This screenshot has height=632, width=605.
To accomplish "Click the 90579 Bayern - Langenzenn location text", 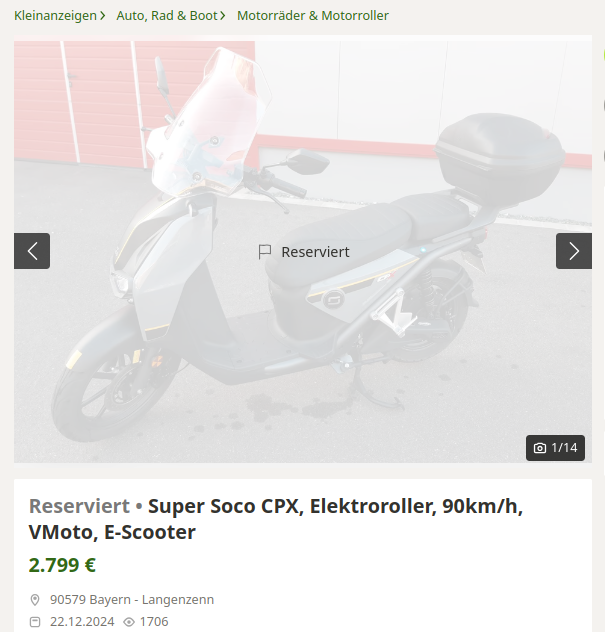I will (x=132, y=600).
